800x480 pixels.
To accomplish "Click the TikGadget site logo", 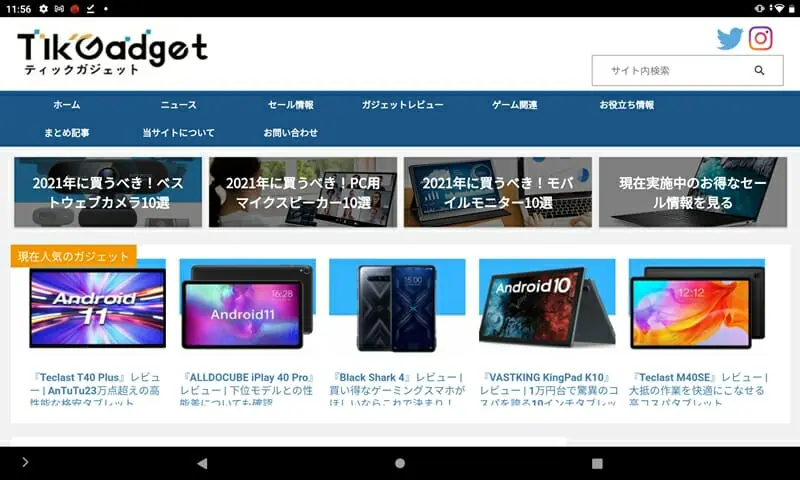I will (x=112, y=52).
